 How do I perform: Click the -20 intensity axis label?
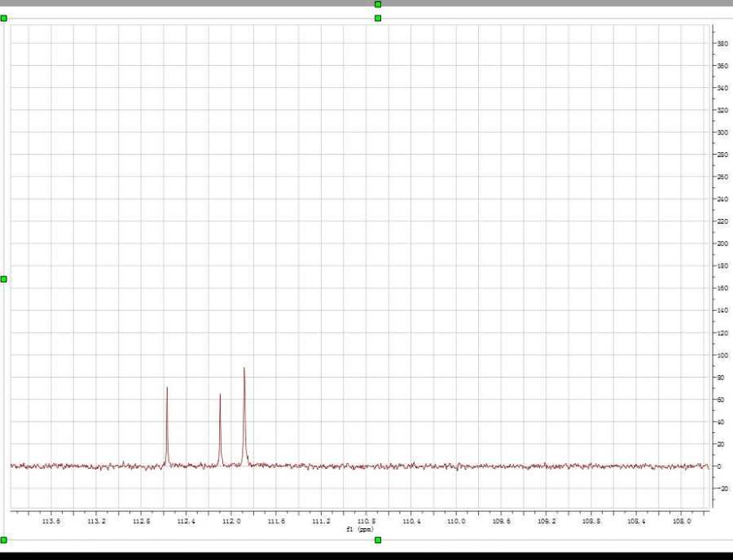tap(722, 488)
